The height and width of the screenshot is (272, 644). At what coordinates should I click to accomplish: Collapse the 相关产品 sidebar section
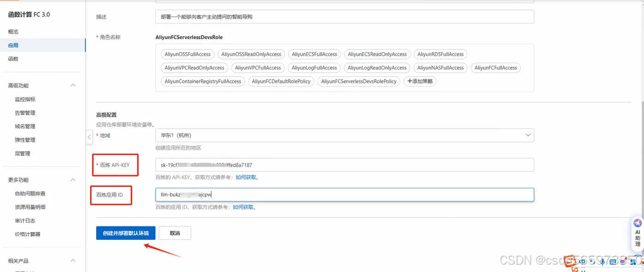coord(73,261)
